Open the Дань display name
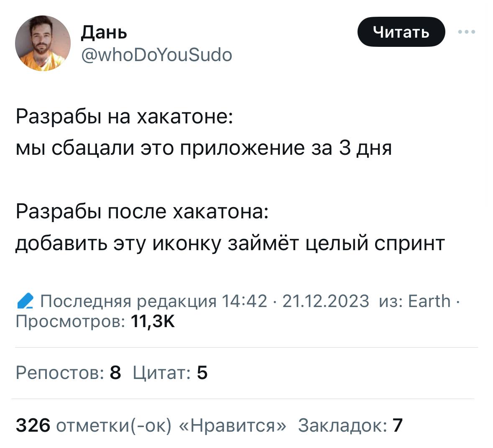493x448 pixels. [x=104, y=32]
